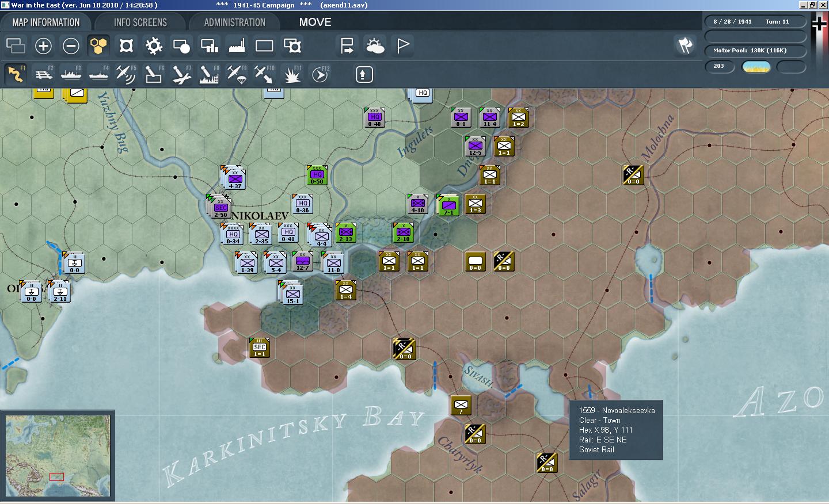Select the F8 bomb city mode

pyautogui.click(x=209, y=74)
